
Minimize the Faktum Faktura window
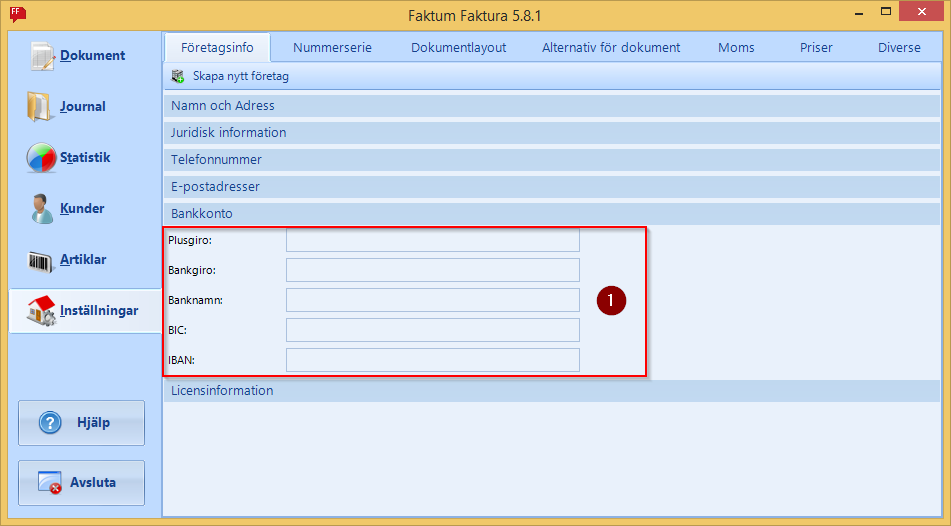point(859,12)
